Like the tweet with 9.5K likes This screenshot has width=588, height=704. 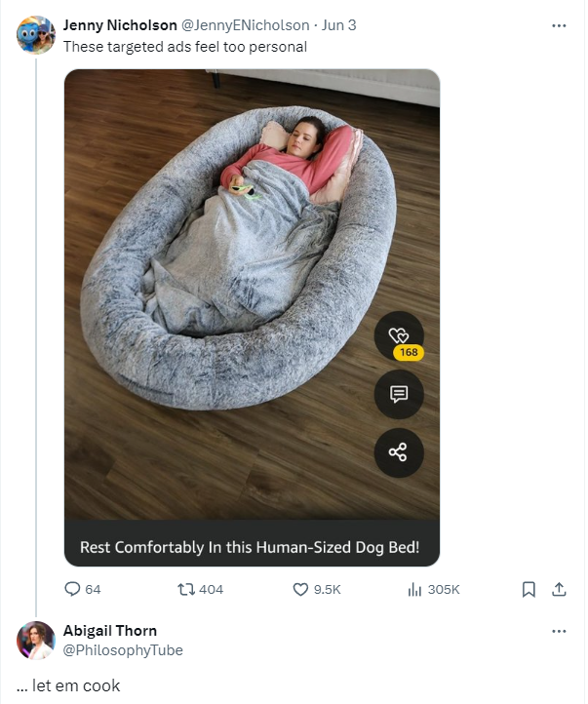click(300, 589)
